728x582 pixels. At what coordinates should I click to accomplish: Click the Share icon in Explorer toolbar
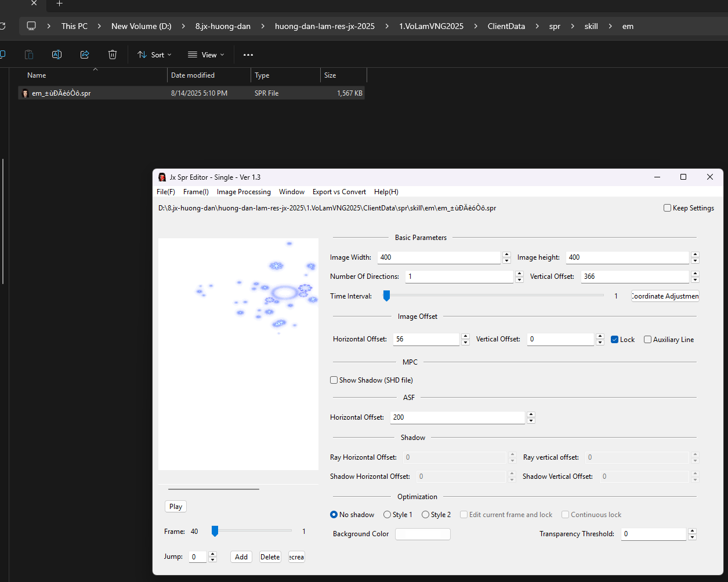(x=85, y=54)
